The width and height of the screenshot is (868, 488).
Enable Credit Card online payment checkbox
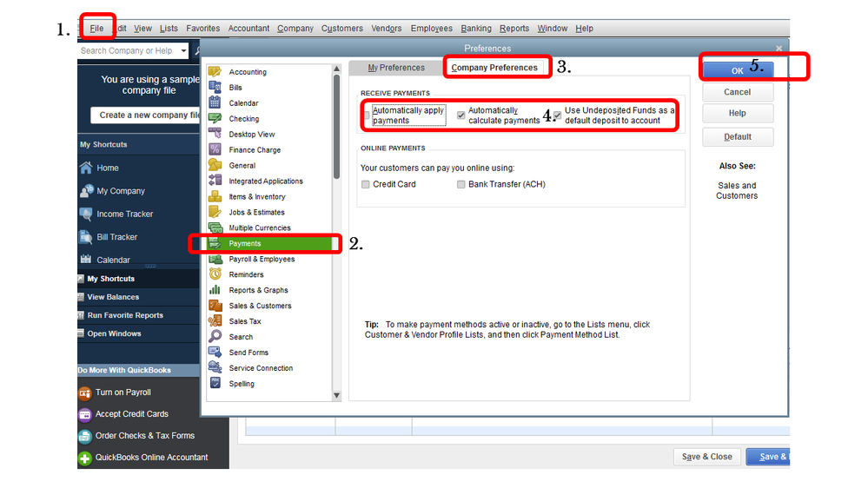(365, 184)
